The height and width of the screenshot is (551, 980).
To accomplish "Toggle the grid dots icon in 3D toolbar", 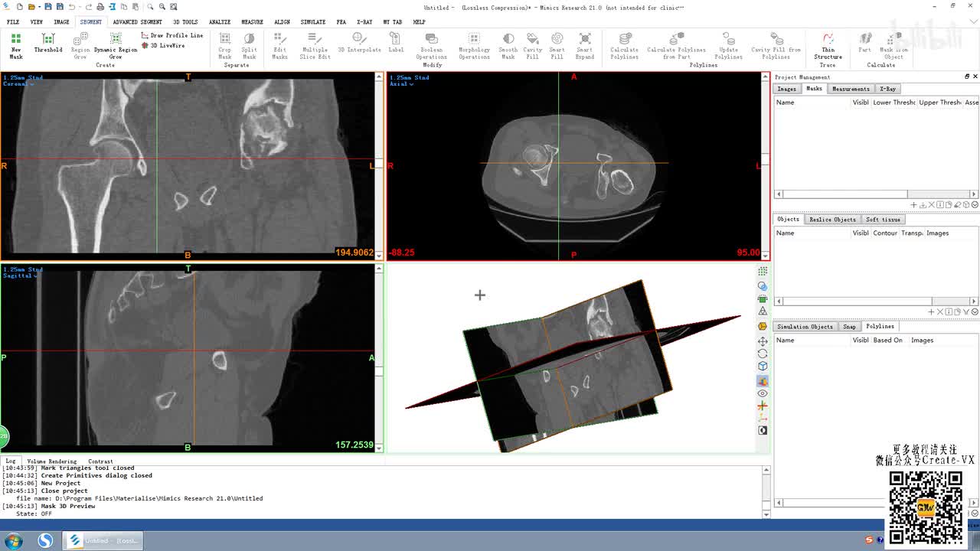I will coord(763,272).
